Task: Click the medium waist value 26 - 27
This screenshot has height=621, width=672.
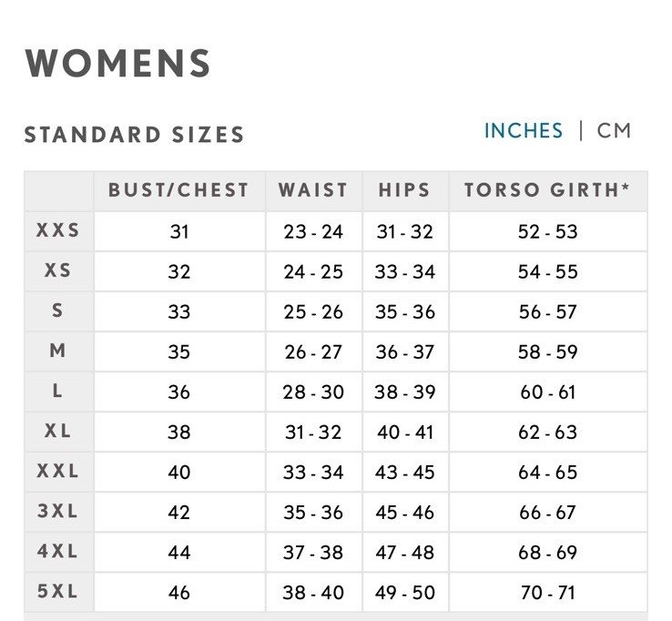Action: (x=313, y=352)
